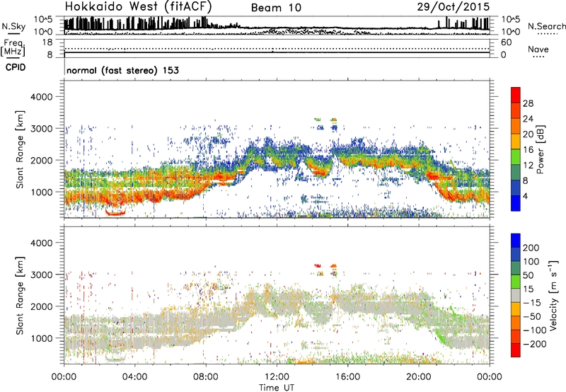Click the blue top of velocity colorbar
This screenshot has height=392, width=566.
point(516,241)
